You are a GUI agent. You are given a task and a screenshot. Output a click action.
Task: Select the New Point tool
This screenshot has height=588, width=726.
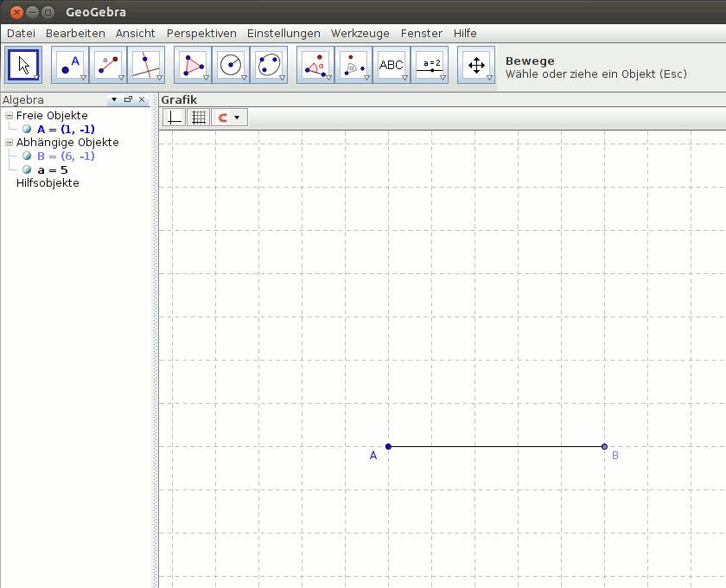pos(70,65)
